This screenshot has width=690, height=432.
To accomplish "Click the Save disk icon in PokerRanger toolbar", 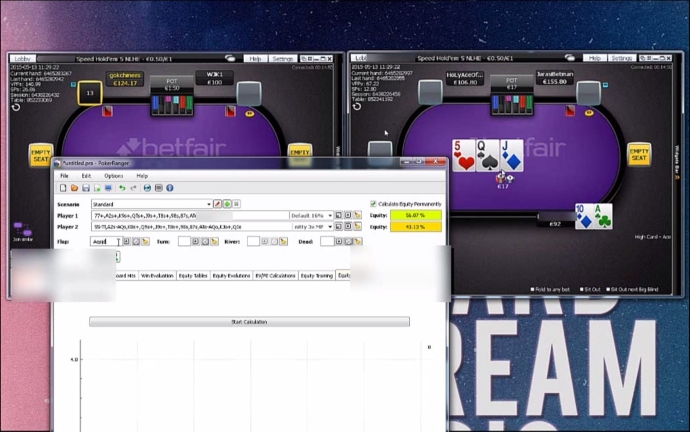I will pyautogui.click(x=86, y=188).
